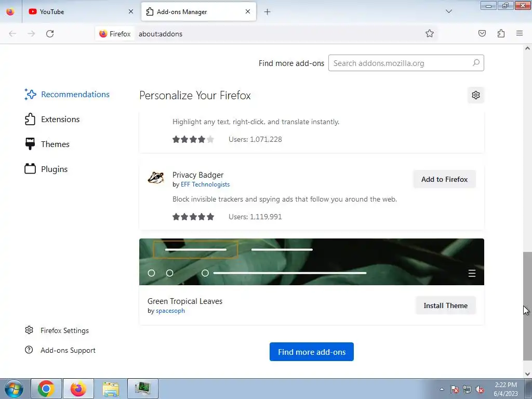Viewport: 532px width, 399px height.
Task: Open Add-ons Support link
Action: tap(60, 350)
